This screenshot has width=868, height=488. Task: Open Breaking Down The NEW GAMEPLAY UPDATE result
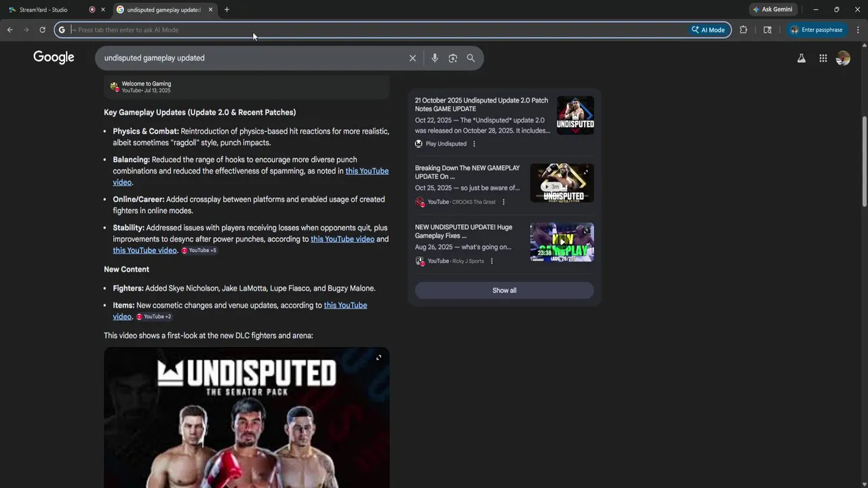[467, 172]
